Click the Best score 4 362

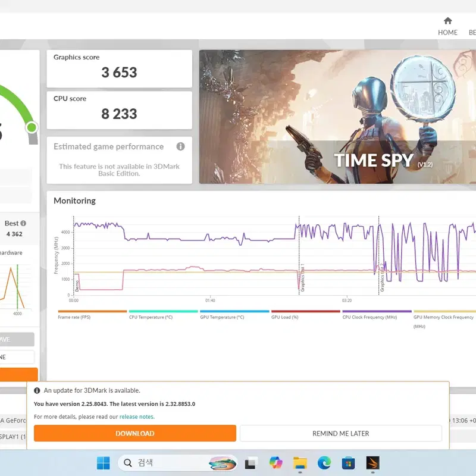point(14,234)
